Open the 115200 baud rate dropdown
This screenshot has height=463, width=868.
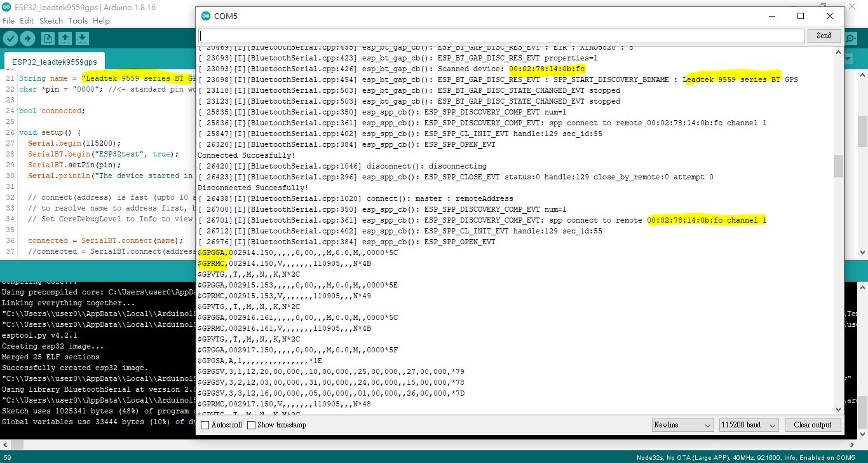(x=749, y=425)
